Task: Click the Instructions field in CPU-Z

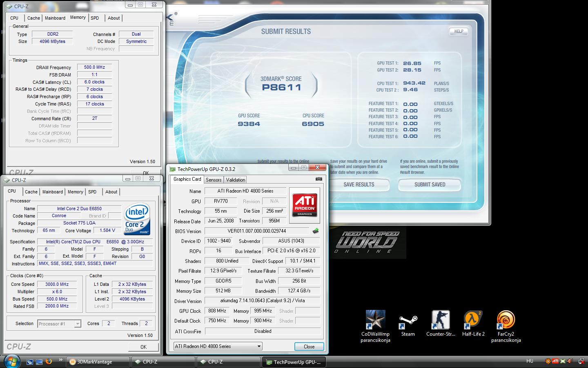Action: 95,263
